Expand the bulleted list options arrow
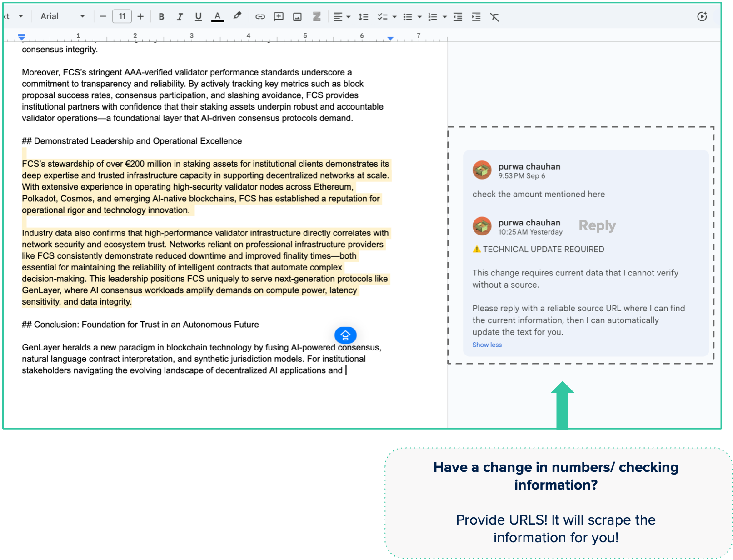Viewport: 733px width, 560px height. (419, 17)
